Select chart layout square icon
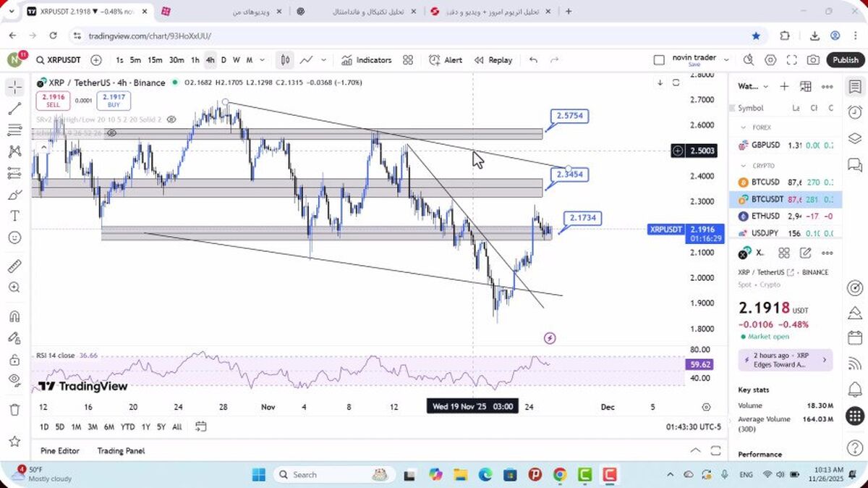 click(x=658, y=60)
